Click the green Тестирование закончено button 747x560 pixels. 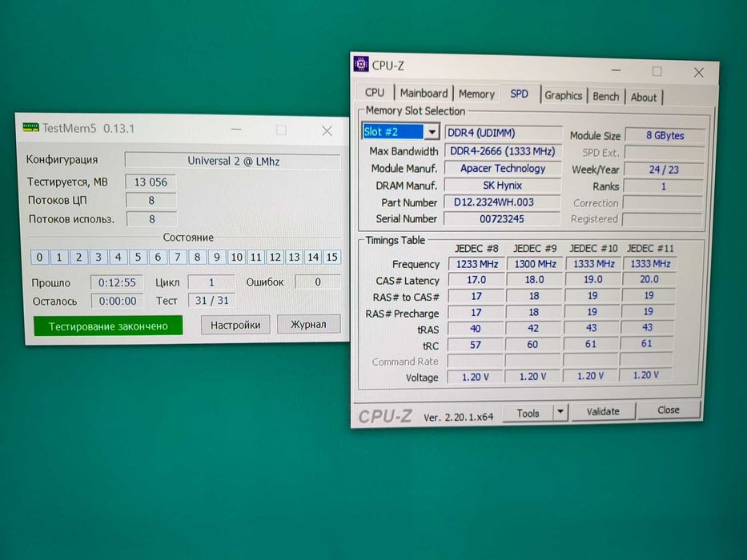click(108, 326)
